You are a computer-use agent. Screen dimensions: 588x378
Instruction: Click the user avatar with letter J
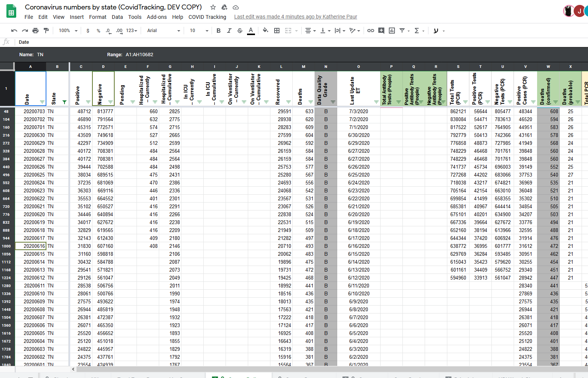[579, 11]
